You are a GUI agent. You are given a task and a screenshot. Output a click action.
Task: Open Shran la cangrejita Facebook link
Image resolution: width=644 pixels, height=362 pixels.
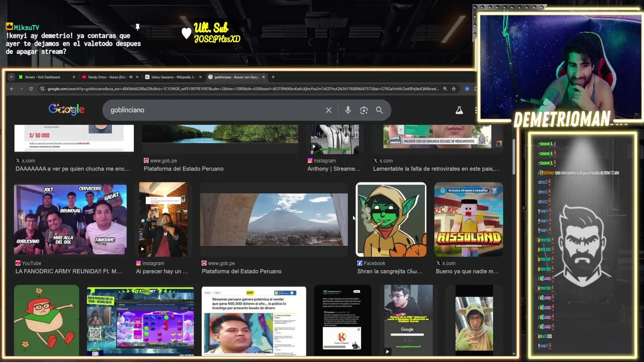point(389,271)
